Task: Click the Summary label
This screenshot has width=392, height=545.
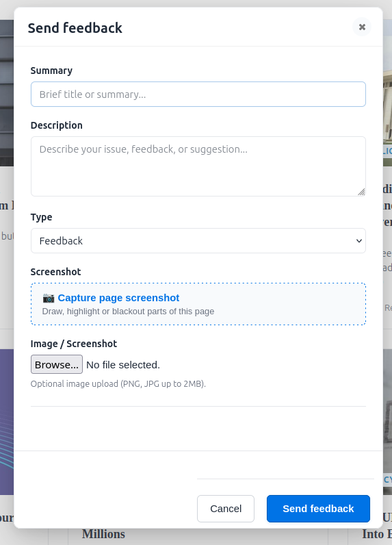Action: (x=51, y=71)
